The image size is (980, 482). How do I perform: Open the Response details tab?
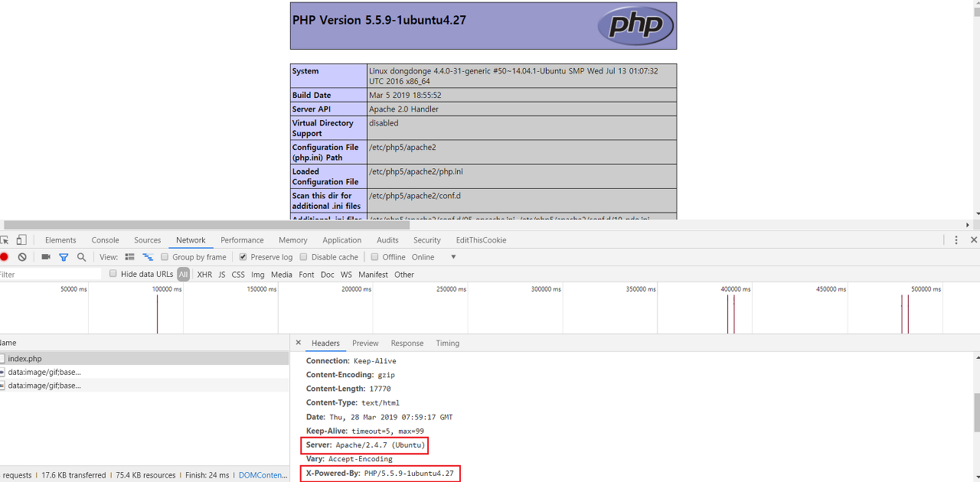click(x=407, y=344)
